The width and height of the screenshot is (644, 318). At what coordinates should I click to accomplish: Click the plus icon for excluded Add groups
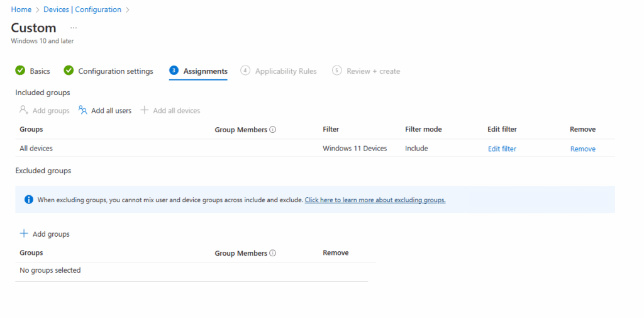pyautogui.click(x=24, y=234)
